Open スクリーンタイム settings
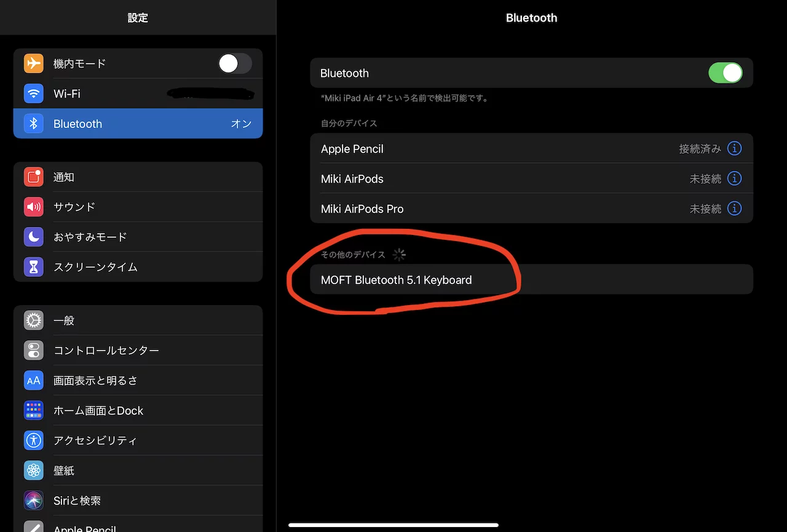787x532 pixels. tap(138, 267)
